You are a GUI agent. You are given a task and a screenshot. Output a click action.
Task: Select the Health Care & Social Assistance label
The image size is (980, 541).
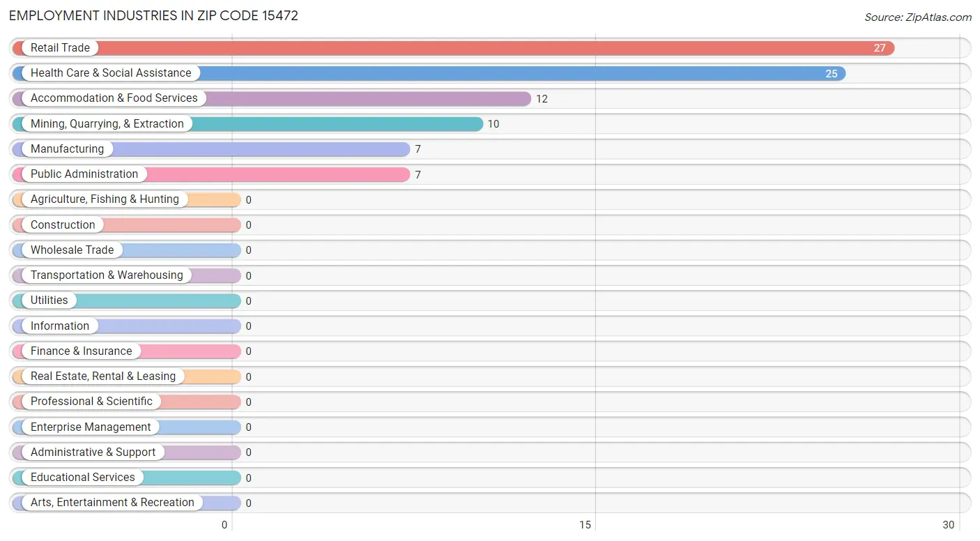point(111,73)
